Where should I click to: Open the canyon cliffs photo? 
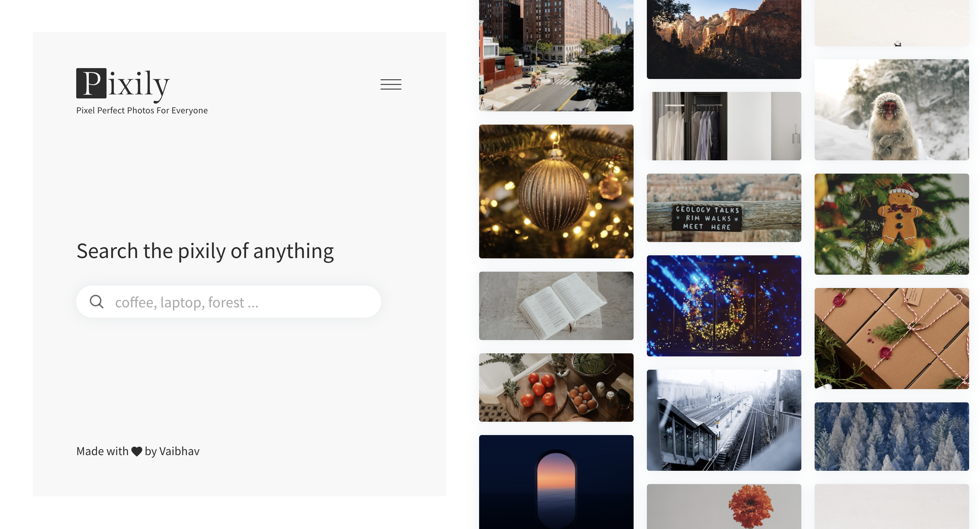click(724, 39)
